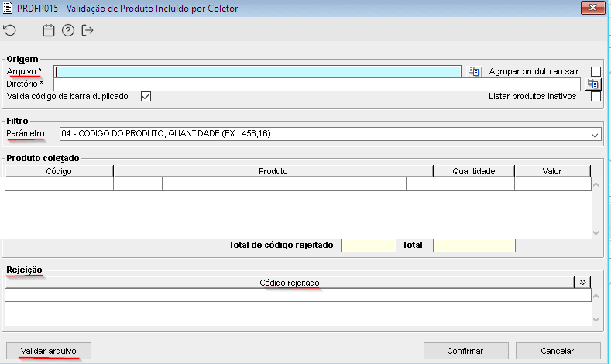Viewport: 611px width, 364px height.
Task: Click the double-arrow in Código rejeitado header
Action: (x=582, y=282)
